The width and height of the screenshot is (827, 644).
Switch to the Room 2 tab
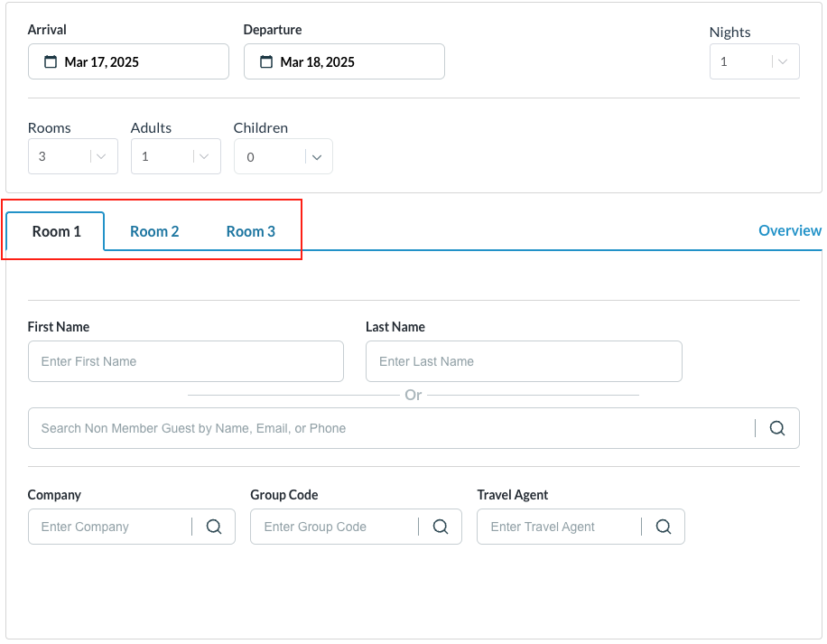click(154, 231)
